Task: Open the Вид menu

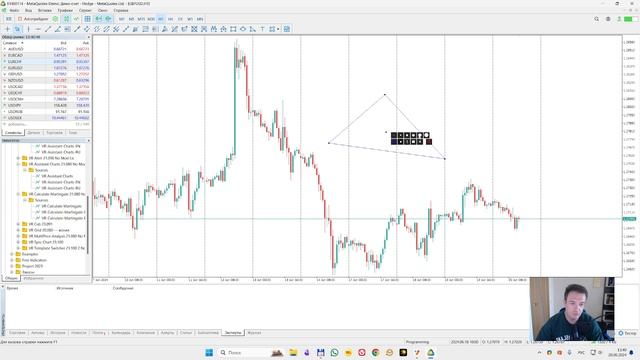Action: pos(29,10)
